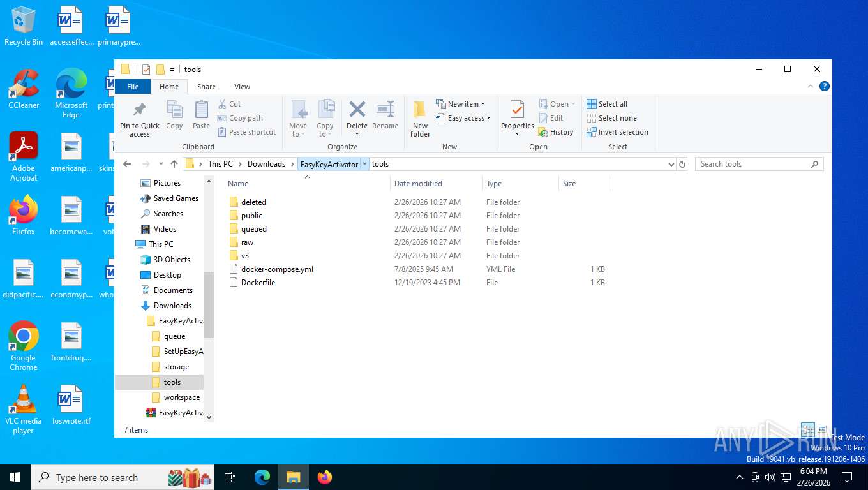Select the queued folder
Image resolution: width=868 pixels, height=490 pixels.
tap(253, 229)
